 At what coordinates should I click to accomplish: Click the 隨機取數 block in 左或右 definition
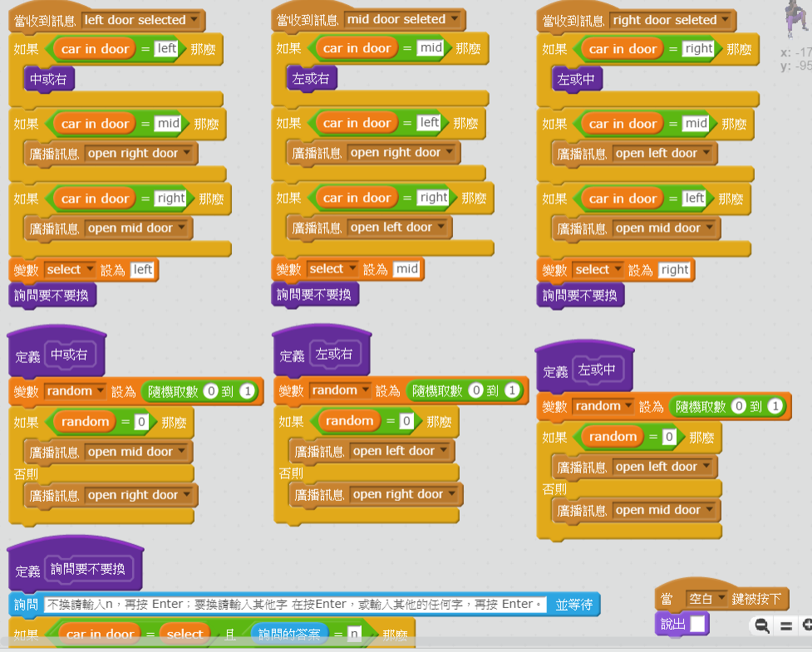[465, 390]
